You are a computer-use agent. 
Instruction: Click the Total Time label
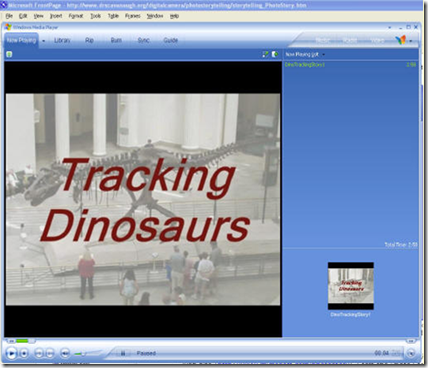coord(401,245)
